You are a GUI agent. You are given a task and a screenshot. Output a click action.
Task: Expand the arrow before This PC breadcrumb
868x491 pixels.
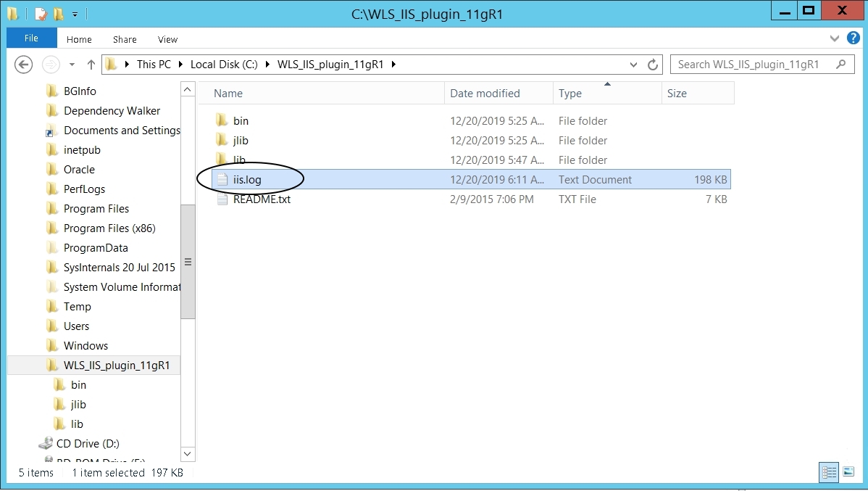127,65
